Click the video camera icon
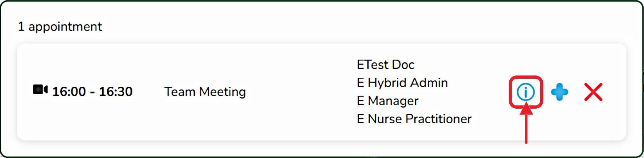The width and height of the screenshot is (644, 158). 40,90
